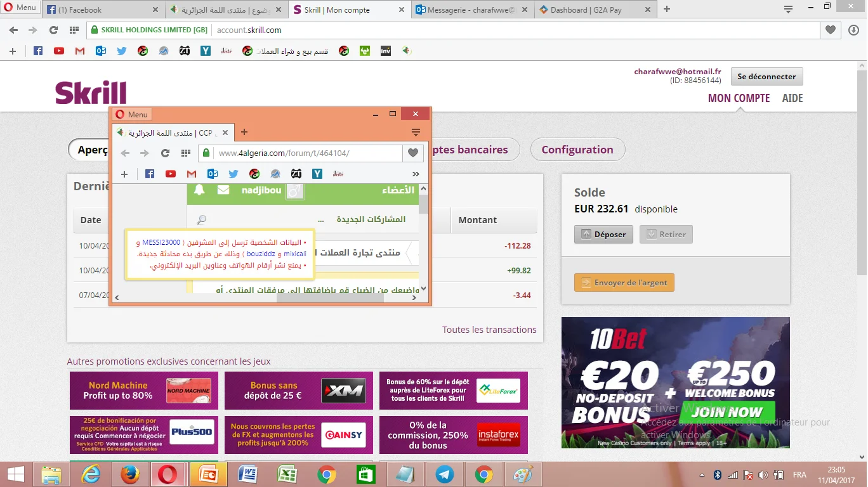Reload the Skrill account page
The width and height of the screenshot is (868, 487).
pos(53,30)
